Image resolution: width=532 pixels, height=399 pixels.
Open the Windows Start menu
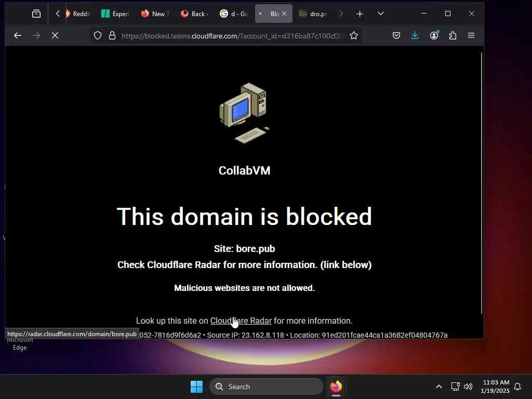[x=196, y=387]
